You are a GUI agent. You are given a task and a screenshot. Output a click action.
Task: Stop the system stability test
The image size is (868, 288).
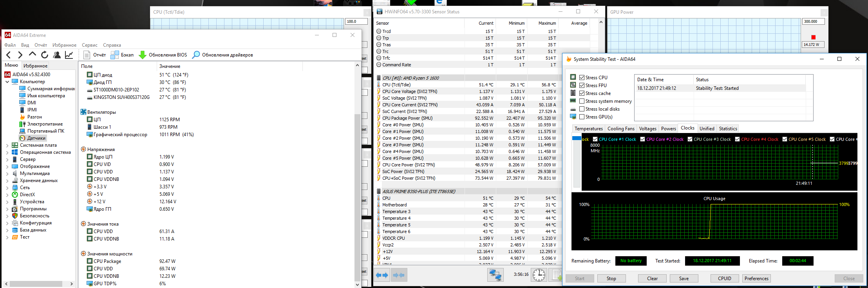[611, 279]
